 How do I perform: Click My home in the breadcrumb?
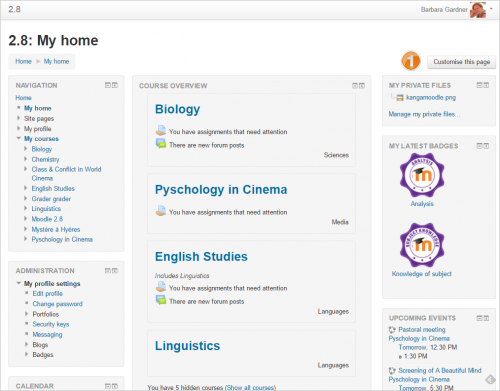pos(56,61)
